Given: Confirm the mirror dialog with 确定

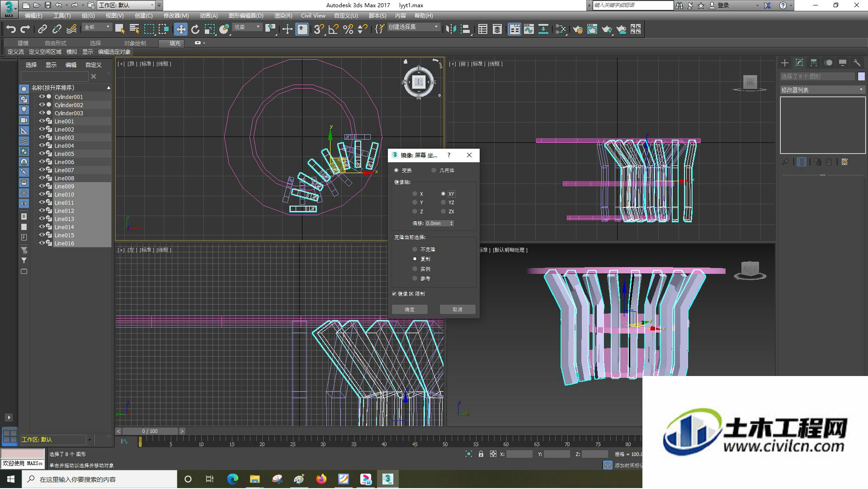Looking at the screenshot, I should pyautogui.click(x=410, y=310).
